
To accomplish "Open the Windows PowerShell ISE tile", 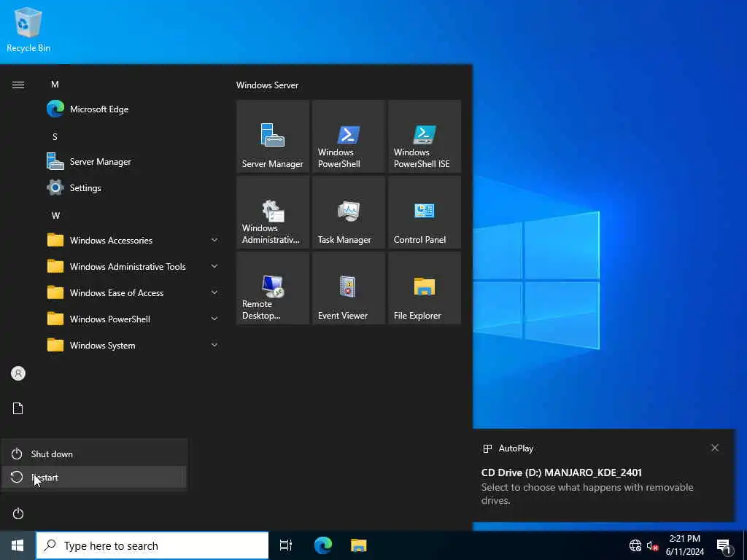I will click(425, 136).
